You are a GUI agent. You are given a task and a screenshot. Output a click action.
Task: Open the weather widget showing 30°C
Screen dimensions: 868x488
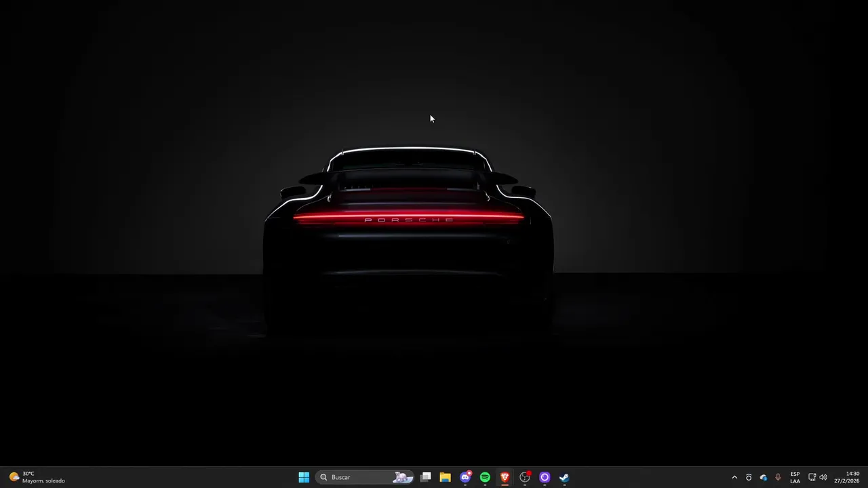(37, 477)
